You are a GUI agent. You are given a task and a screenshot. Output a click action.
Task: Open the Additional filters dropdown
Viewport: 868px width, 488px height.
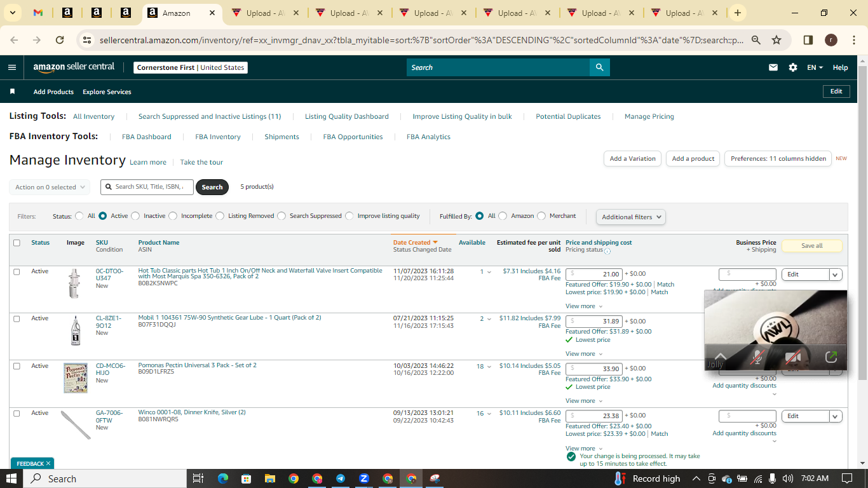[631, 217]
